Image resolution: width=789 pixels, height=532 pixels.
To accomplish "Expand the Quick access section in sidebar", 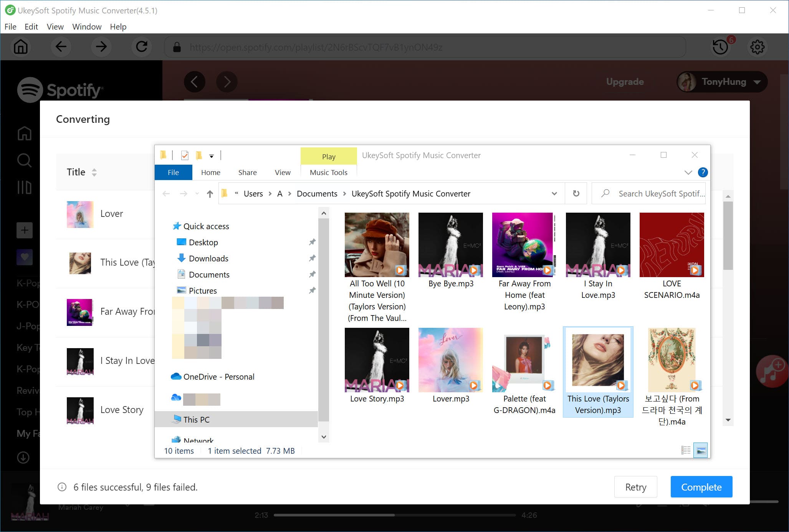I will click(167, 226).
